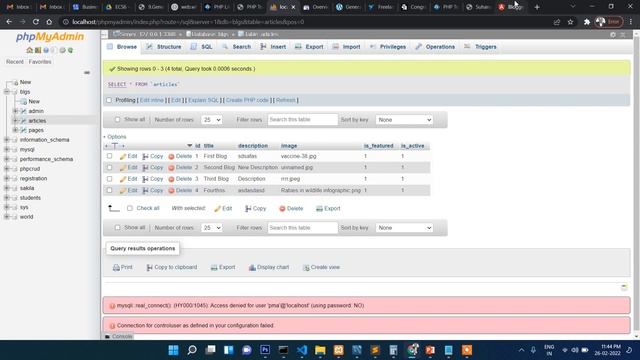This screenshot has width=640, height=360.
Task: Open lower Number of rows dropdown
Action: click(x=211, y=228)
